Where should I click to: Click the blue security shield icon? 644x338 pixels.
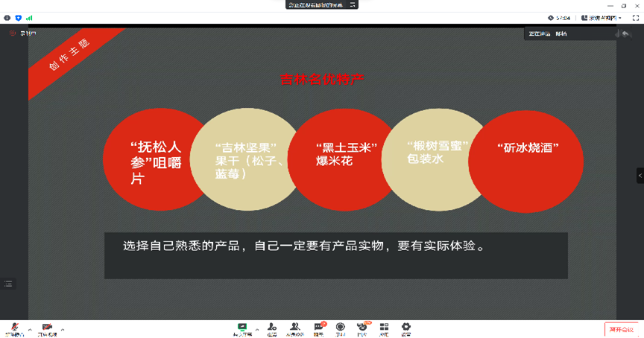click(18, 18)
